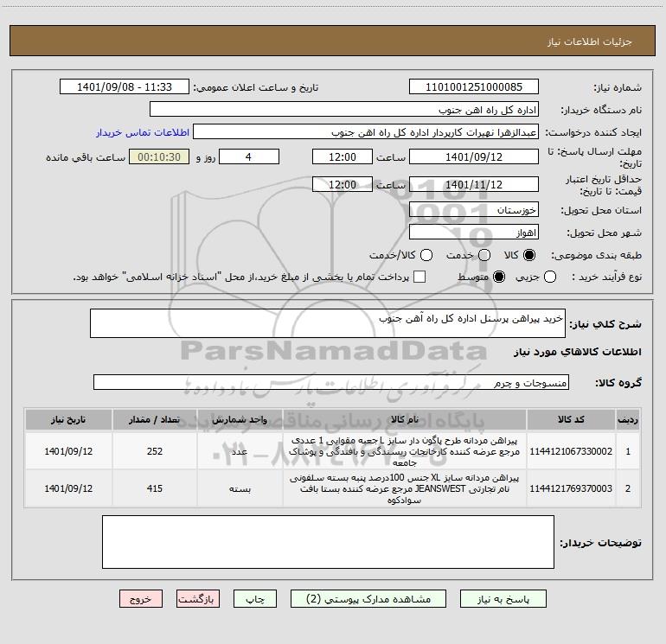
Task: Click row 1 product name with سایز L
Action: [405, 451]
